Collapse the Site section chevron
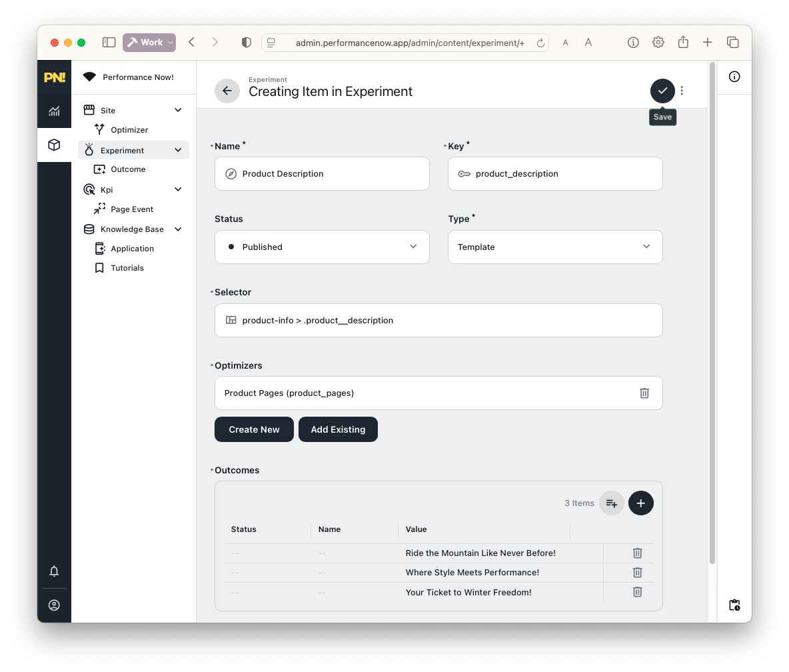The height and width of the screenshot is (672, 789). (178, 110)
